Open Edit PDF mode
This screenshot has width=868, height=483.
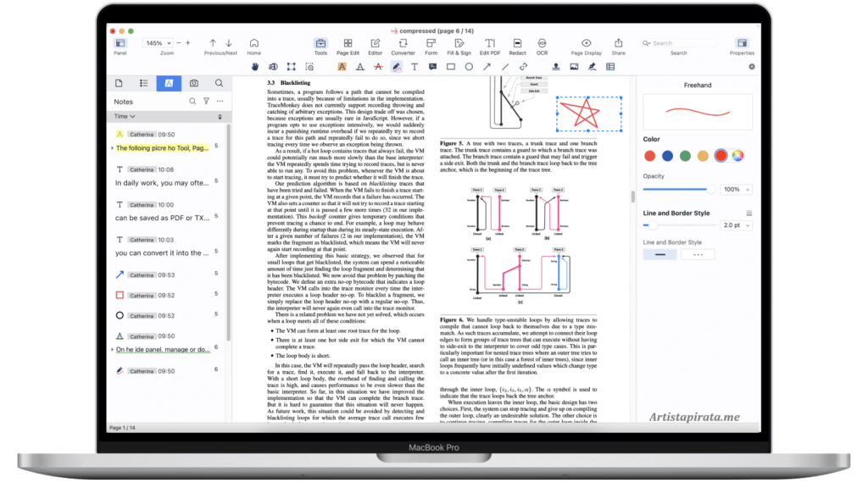pos(490,47)
